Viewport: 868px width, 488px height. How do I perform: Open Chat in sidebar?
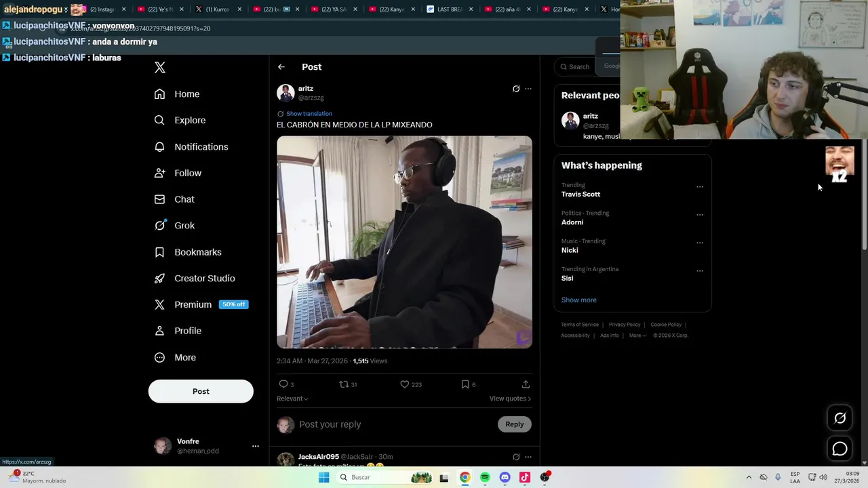[x=174, y=199]
